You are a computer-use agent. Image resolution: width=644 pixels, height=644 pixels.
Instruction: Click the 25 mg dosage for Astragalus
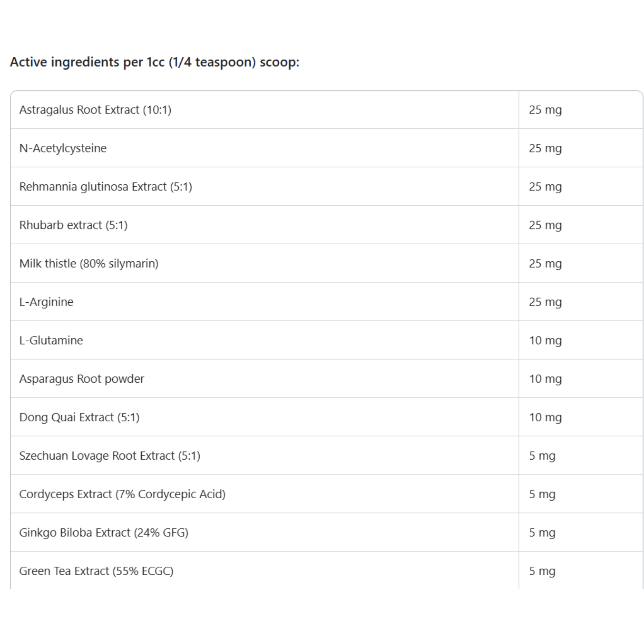545,110
